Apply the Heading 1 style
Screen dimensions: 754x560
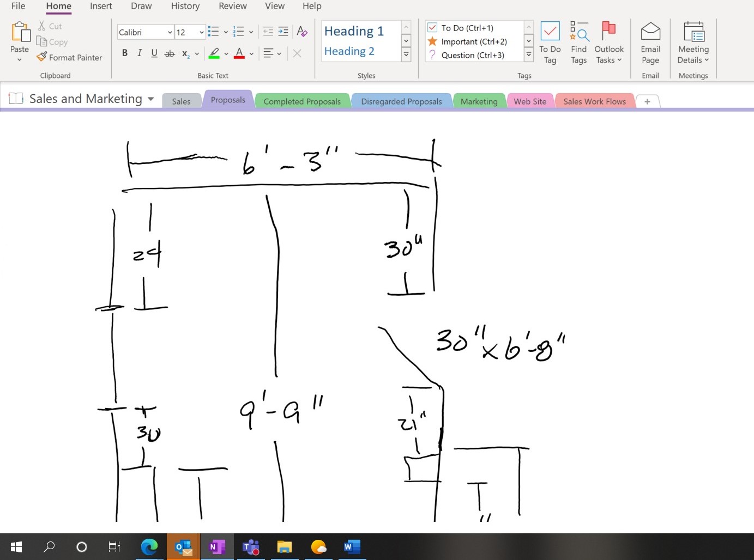pyautogui.click(x=353, y=31)
